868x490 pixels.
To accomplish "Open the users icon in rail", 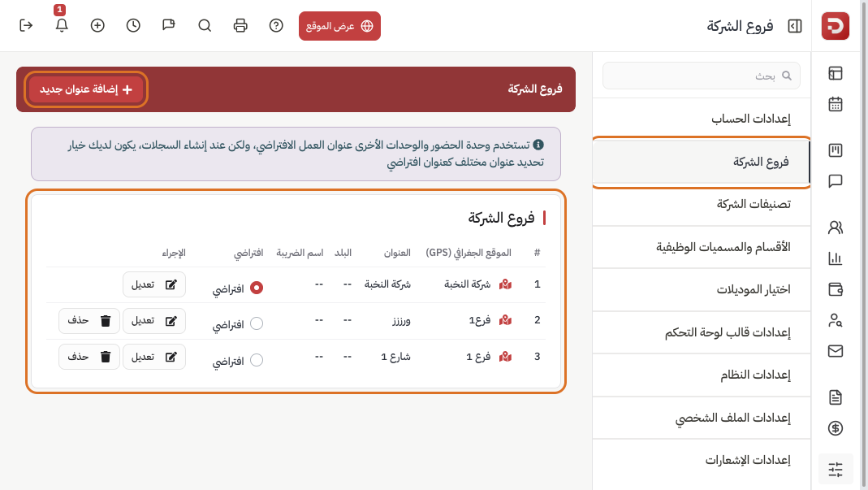I will pyautogui.click(x=836, y=228).
